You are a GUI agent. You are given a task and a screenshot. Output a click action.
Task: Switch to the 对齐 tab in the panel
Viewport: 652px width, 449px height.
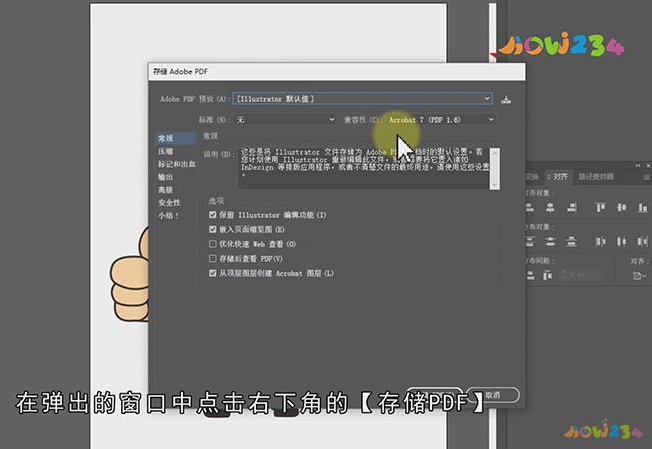[x=558, y=177]
